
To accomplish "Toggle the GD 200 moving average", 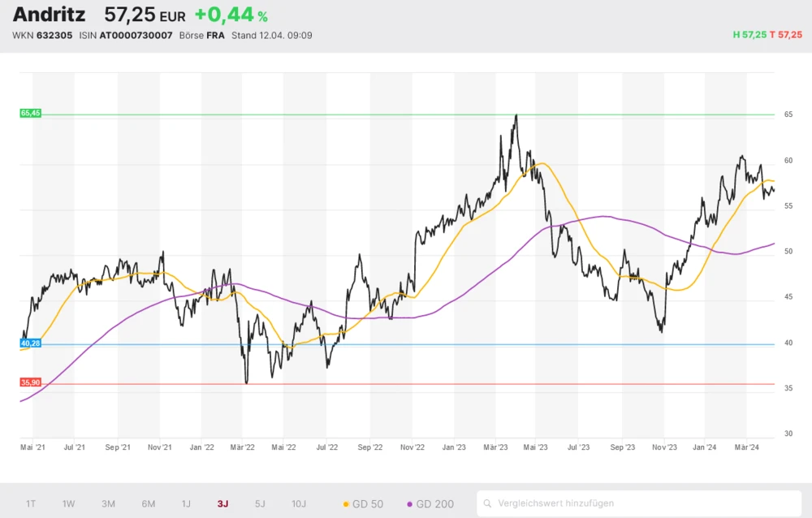I will point(430,503).
